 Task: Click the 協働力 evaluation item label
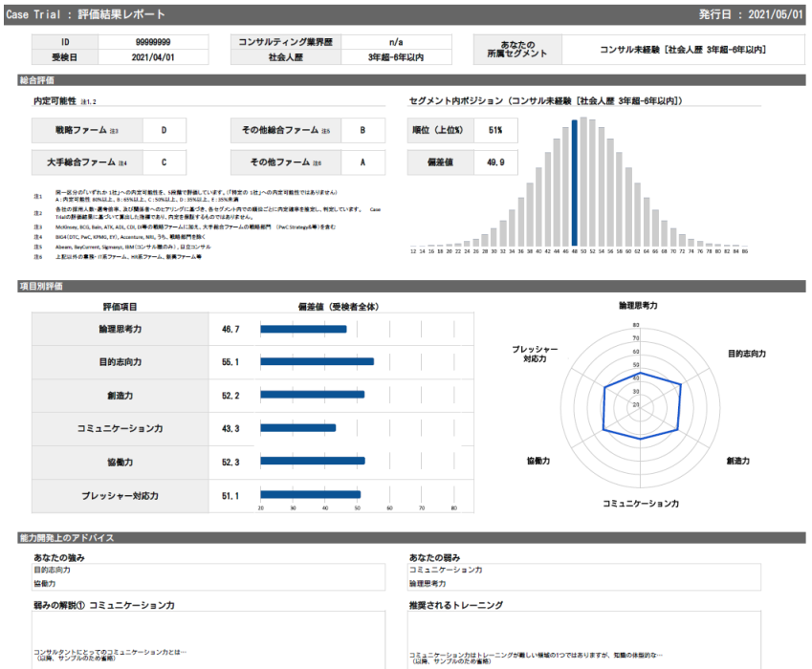[x=120, y=462]
